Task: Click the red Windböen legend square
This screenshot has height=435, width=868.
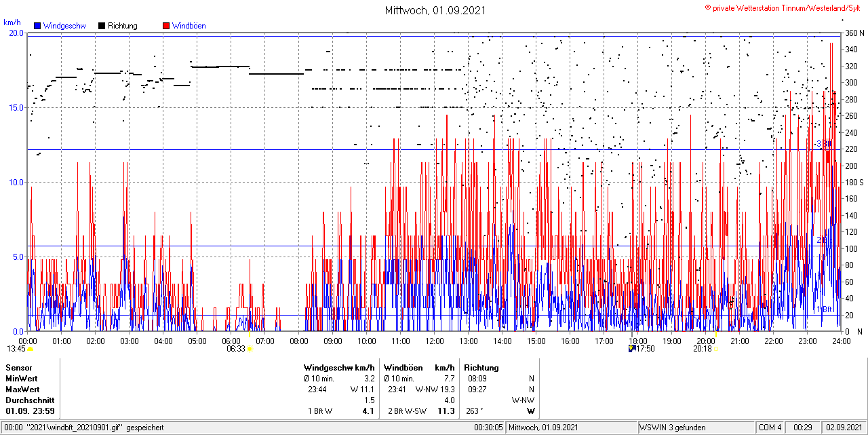Action: (166, 26)
